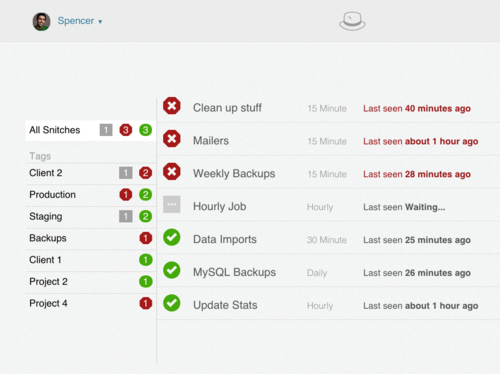Click Spencer's profile avatar photo

tap(41, 22)
